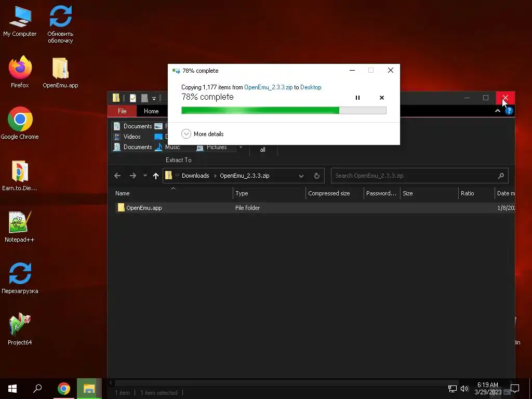Open the Home ribbon tab
The width and height of the screenshot is (532, 399).
pos(151,111)
